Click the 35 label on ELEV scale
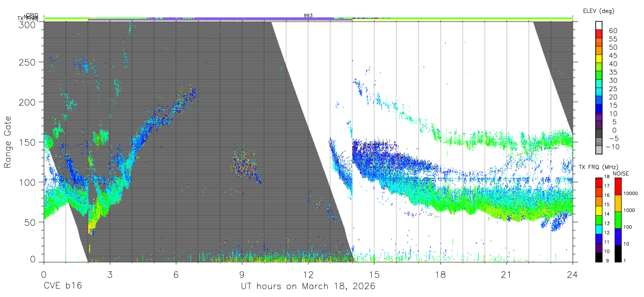This screenshot has height=297, width=644. [x=613, y=72]
